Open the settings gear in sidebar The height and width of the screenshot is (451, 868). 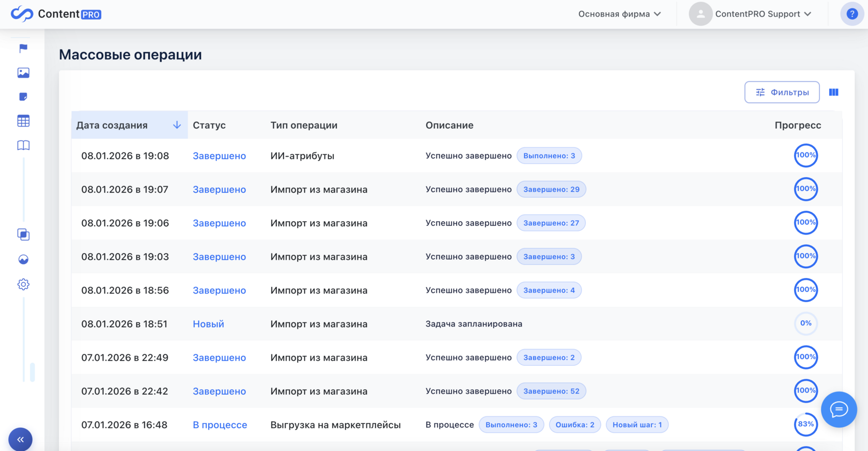pyautogui.click(x=23, y=284)
